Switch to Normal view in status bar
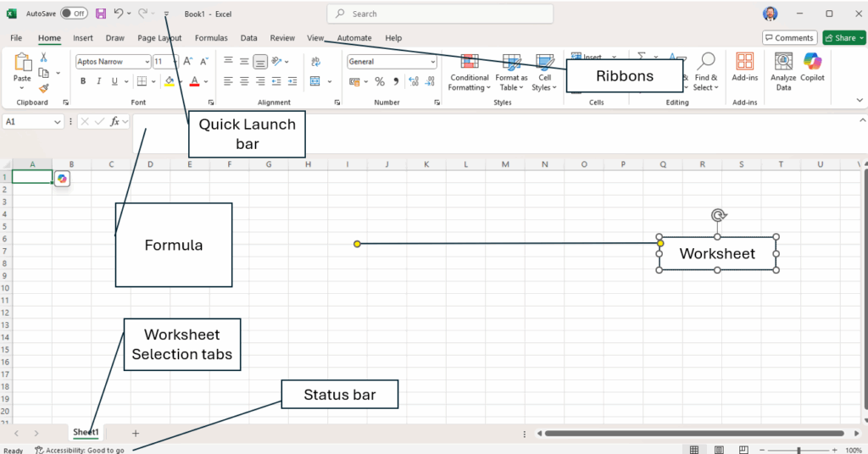The image size is (868, 454). pos(694,450)
